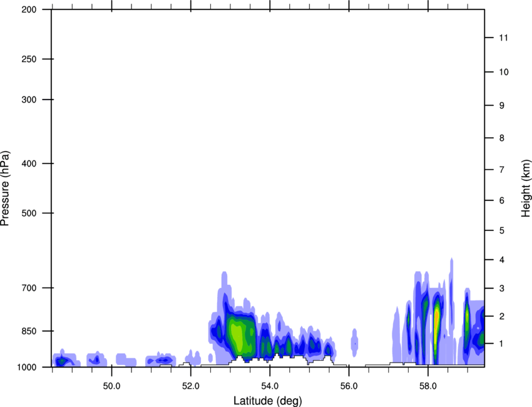Click the 9 km height label

point(502,106)
